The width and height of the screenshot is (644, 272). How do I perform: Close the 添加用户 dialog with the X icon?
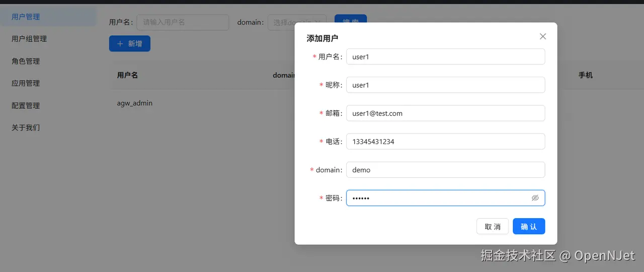[543, 36]
